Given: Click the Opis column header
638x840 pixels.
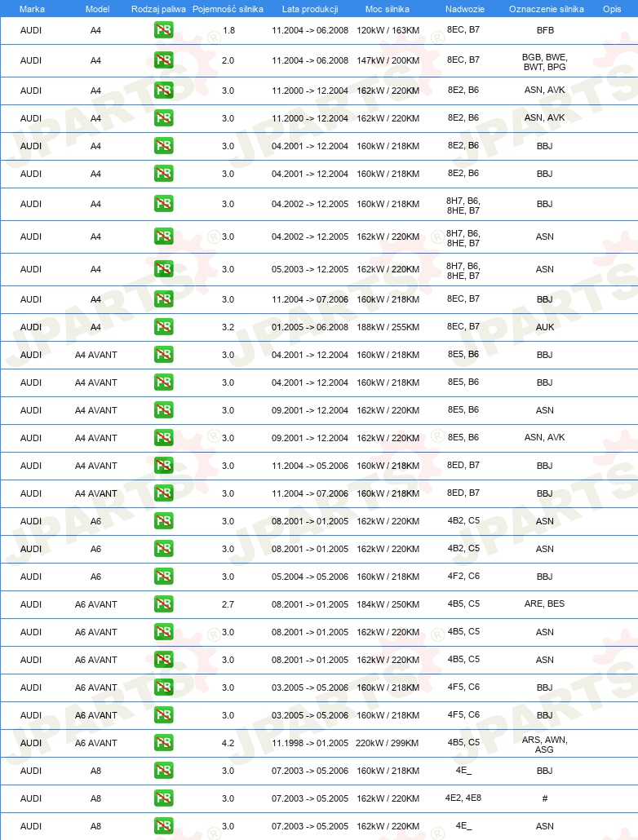Looking at the screenshot, I should [x=612, y=9].
